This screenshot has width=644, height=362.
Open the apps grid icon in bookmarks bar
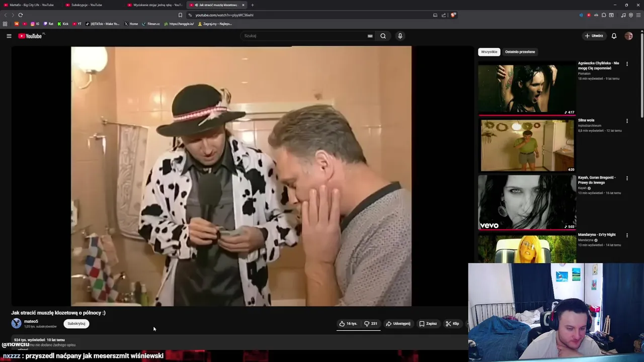pos(5,24)
